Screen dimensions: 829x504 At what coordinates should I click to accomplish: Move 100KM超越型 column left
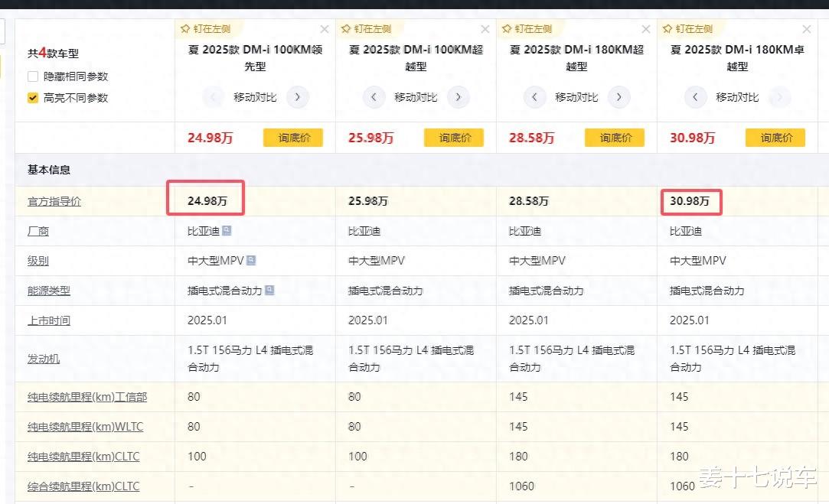[x=374, y=97]
